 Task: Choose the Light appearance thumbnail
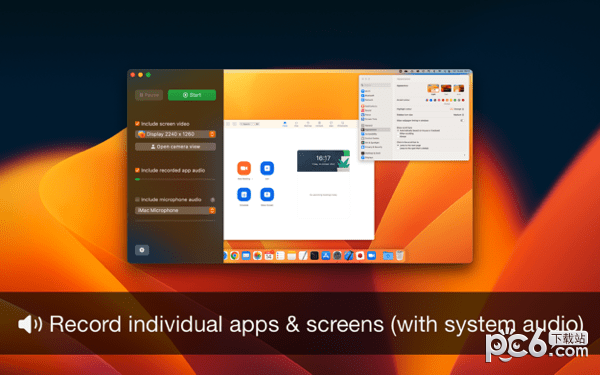coord(433,88)
